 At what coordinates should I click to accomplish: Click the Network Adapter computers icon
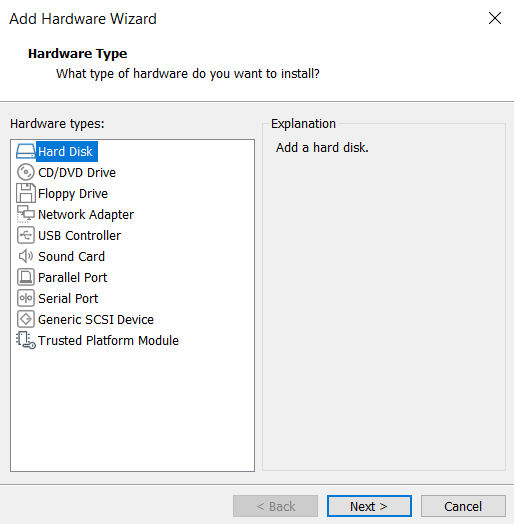pos(25,214)
